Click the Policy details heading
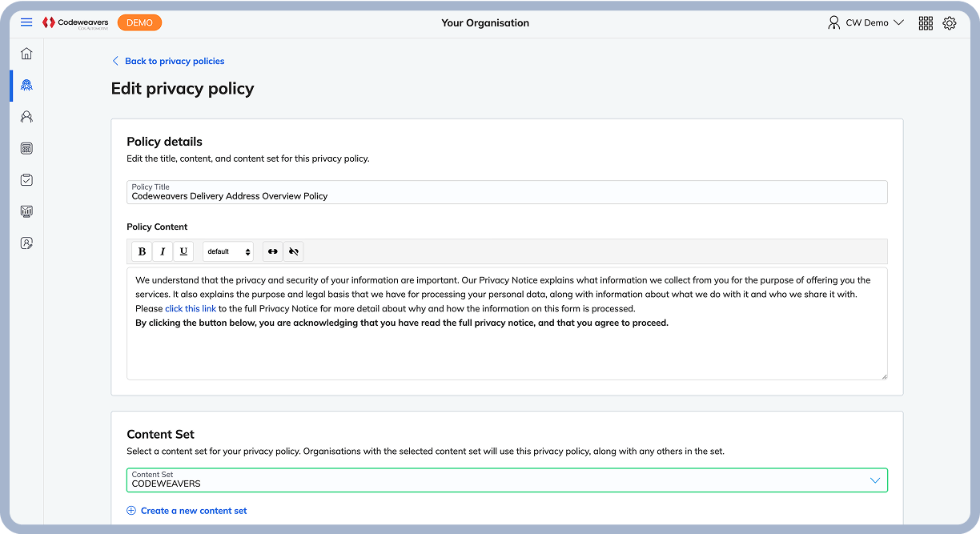The width and height of the screenshot is (980, 534). click(x=164, y=142)
